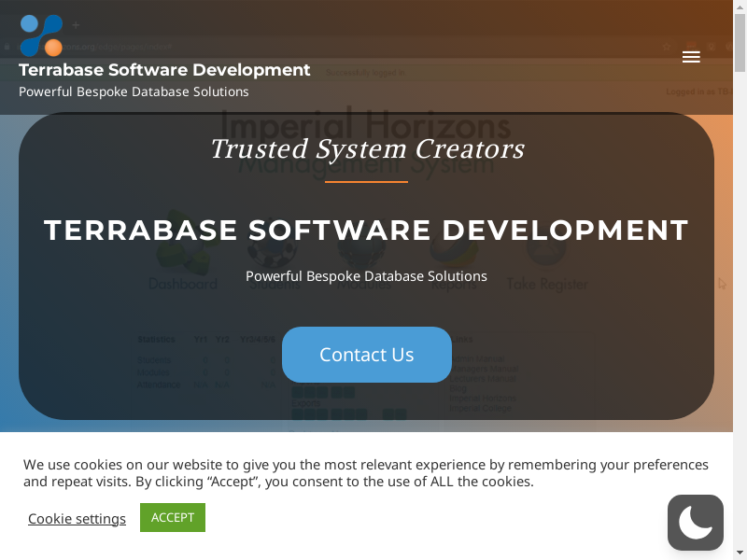Screen dimensions: 747x560
Task: Open the hamburger navigation menu
Action: [x=691, y=57]
